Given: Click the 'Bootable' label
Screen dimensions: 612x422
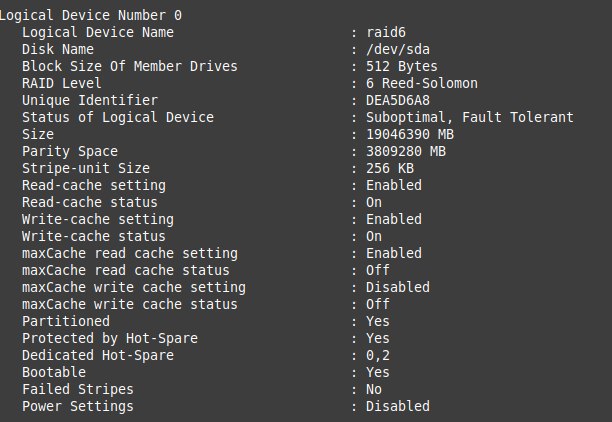Looking at the screenshot, I should (x=54, y=373).
